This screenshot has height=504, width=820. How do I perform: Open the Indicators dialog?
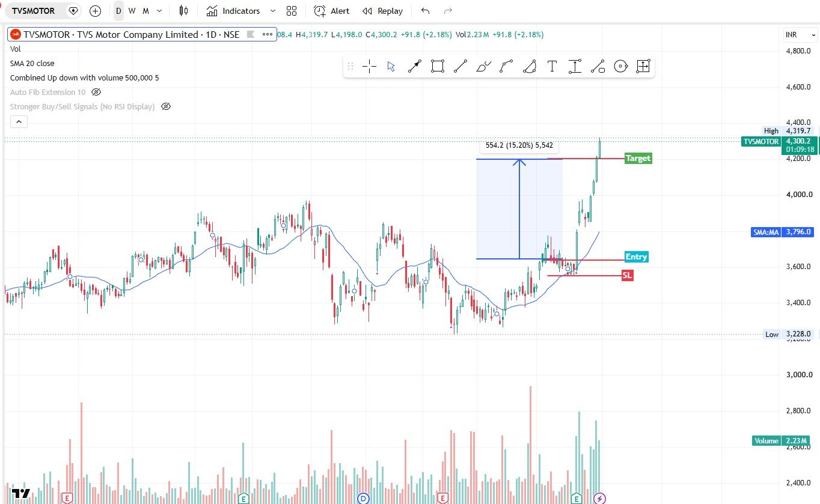[233, 11]
